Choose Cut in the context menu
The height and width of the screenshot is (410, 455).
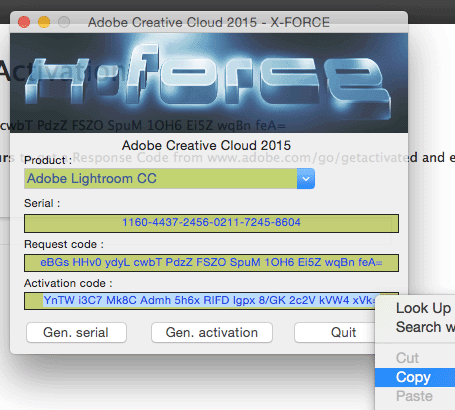(415, 358)
